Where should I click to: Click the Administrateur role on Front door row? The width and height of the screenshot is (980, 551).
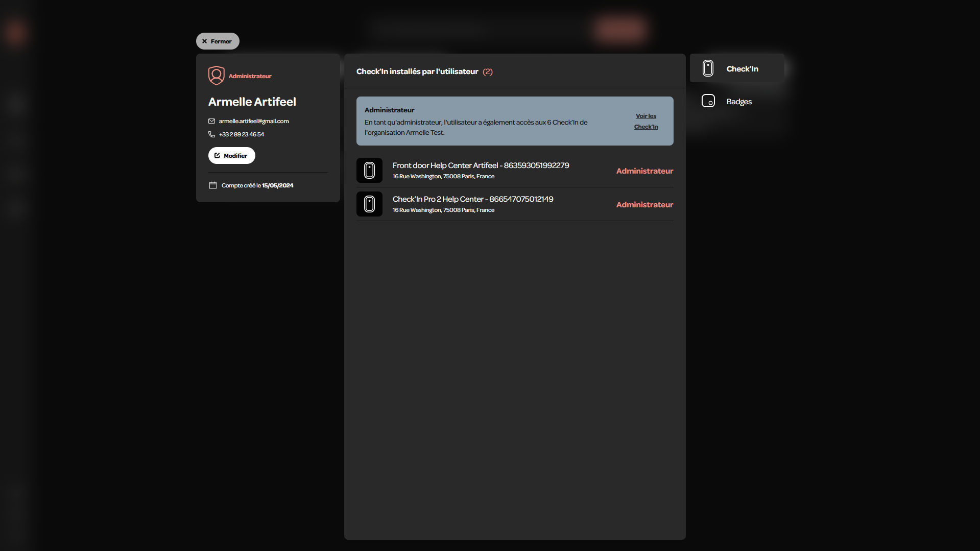pos(644,171)
